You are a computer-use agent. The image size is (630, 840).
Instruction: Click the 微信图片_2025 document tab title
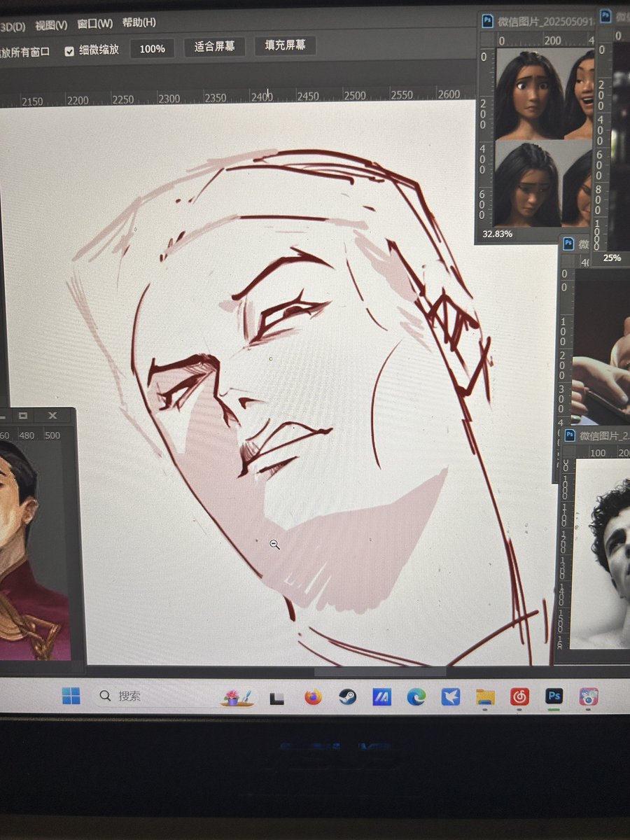545,21
